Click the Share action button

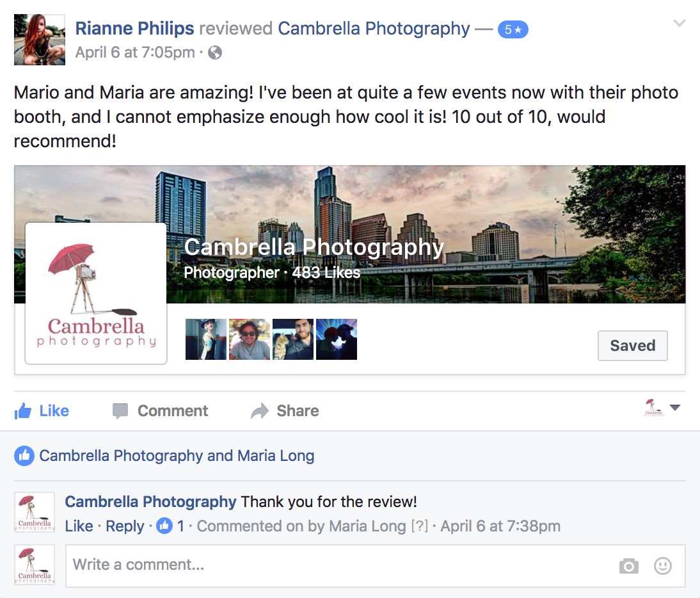tap(285, 411)
